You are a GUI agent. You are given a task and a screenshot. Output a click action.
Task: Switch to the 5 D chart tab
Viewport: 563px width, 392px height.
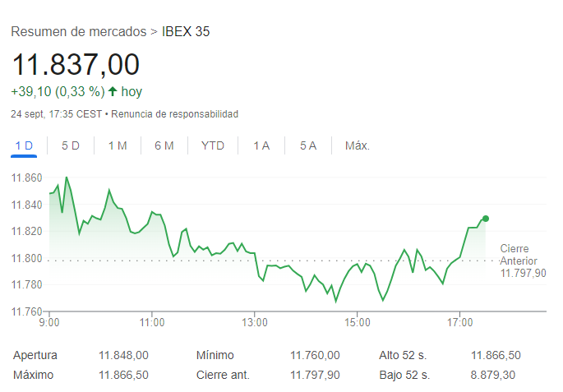click(x=71, y=145)
